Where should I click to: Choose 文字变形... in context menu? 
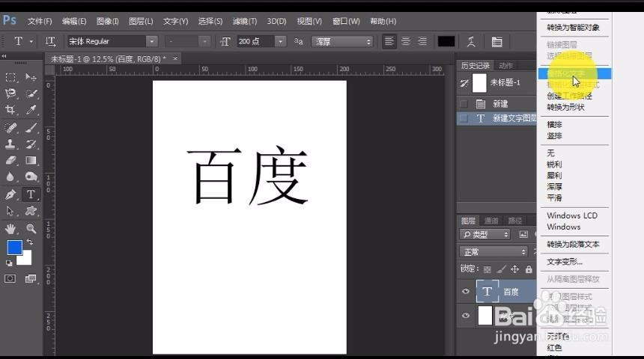pos(565,262)
